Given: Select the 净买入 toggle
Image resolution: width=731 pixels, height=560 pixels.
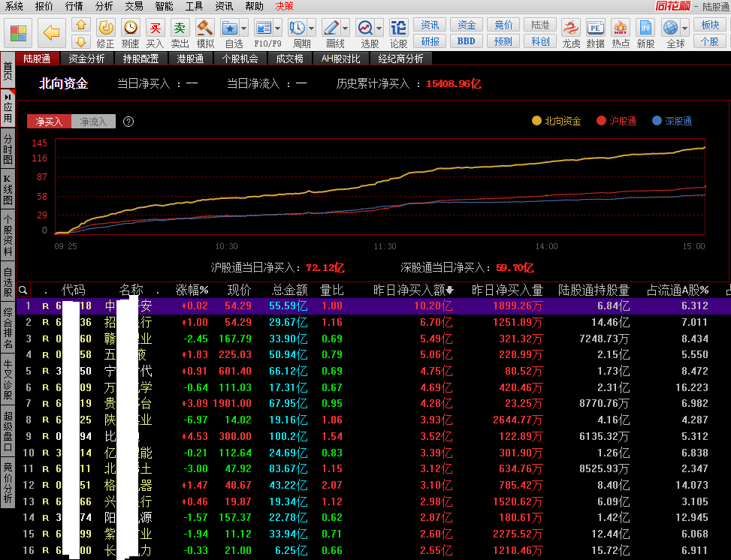Looking at the screenshot, I should pos(49,122).
